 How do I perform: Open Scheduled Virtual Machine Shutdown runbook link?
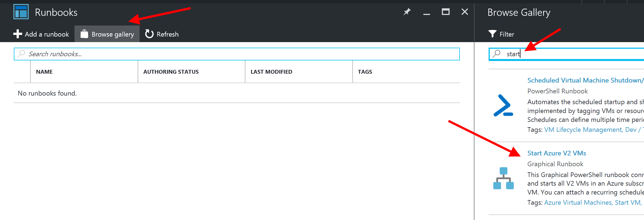tap(586, 80)
